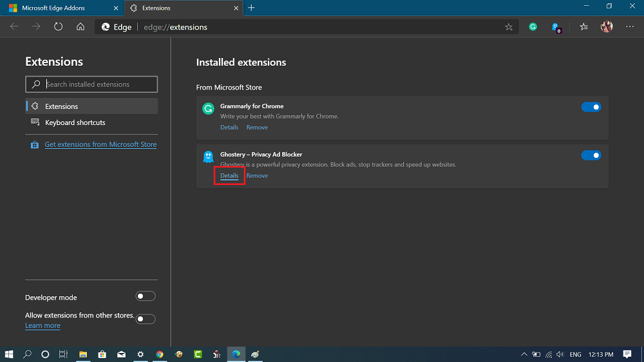Open Cortana circle on taskbar
This screenshot has width=644, height=362.
coord(45,354)
